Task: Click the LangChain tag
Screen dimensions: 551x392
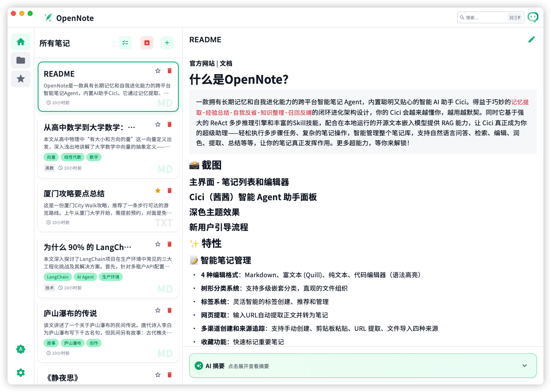Action: (58, 277)
